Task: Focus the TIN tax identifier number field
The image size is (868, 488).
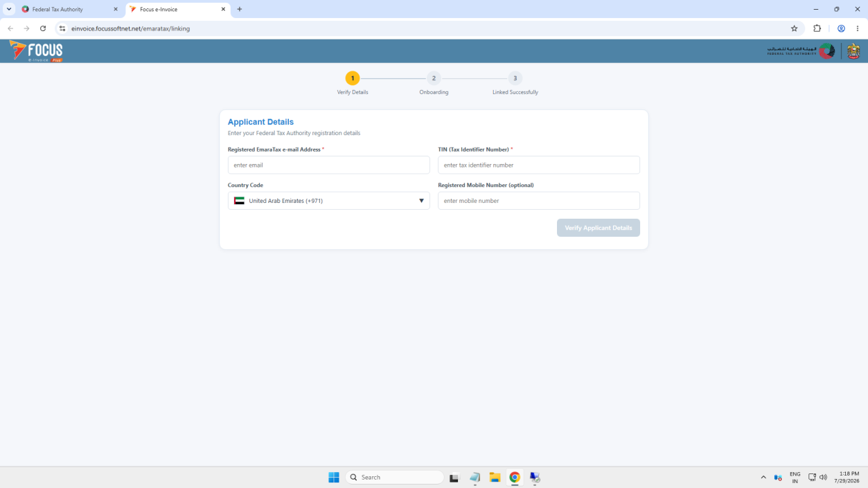Action: 538,165
